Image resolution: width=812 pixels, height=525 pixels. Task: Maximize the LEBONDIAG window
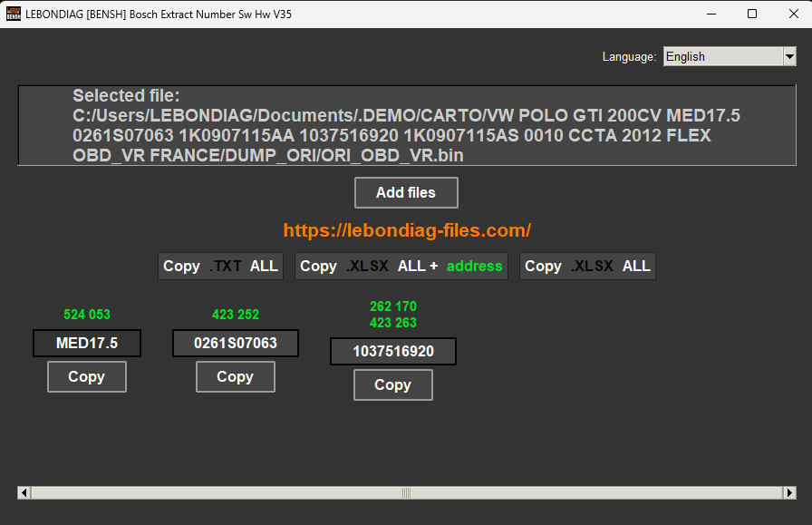click(x=752, y=14)
